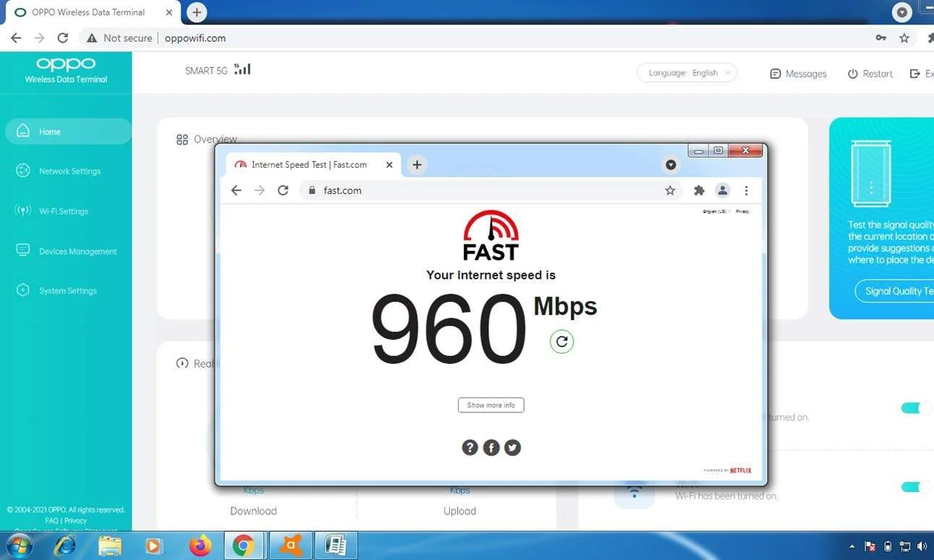Open the Windows Start button
This screenshot has width=934, height=560.
click(x=18, y=546)
